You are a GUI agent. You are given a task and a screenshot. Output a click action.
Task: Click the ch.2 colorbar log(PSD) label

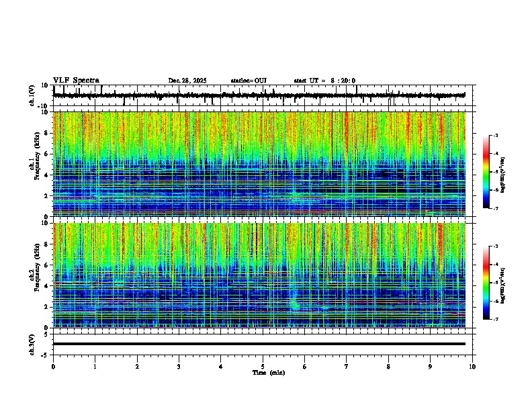[503, 285]
